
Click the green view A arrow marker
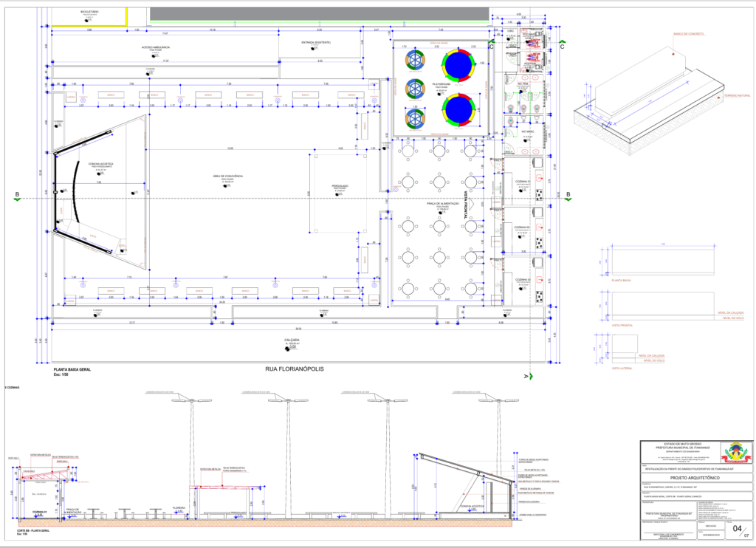pyautogui.click(x=528, y=377)
